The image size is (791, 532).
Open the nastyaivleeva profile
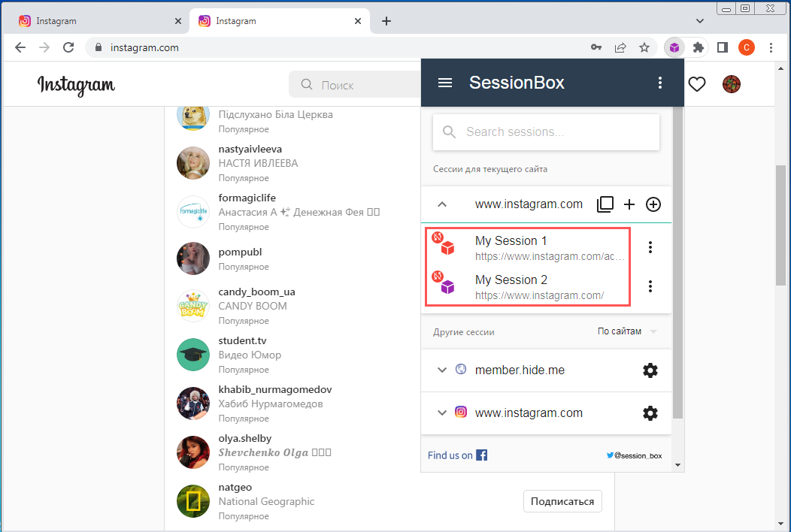point(250,150)
